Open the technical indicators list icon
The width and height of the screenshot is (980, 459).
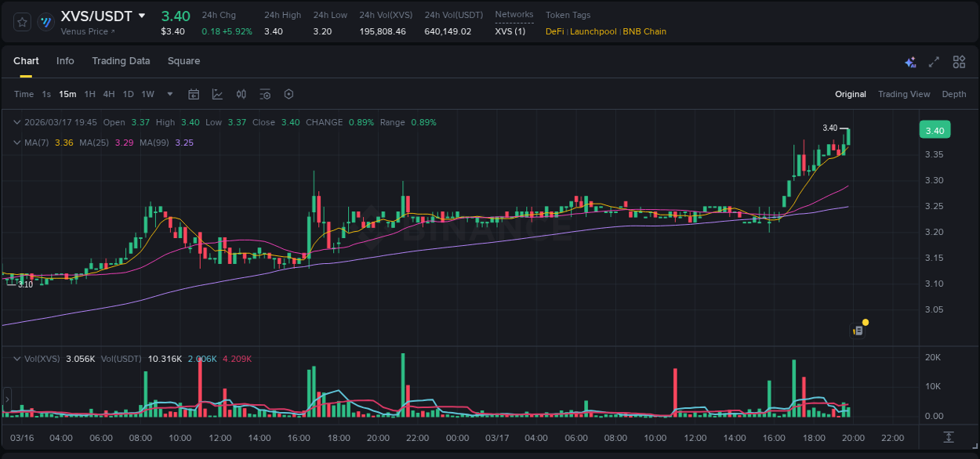[x=264, y=94]
